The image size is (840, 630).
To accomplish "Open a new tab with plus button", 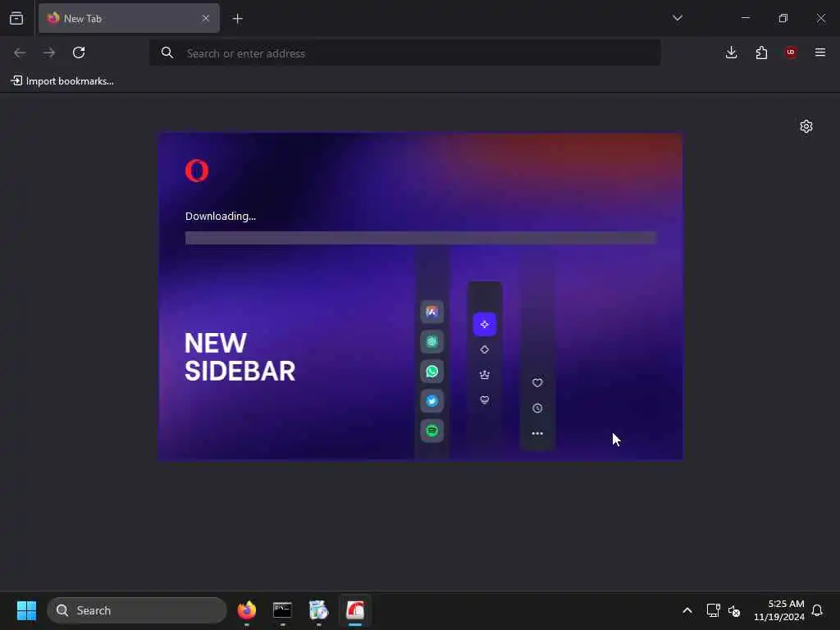I will point(238,19).
